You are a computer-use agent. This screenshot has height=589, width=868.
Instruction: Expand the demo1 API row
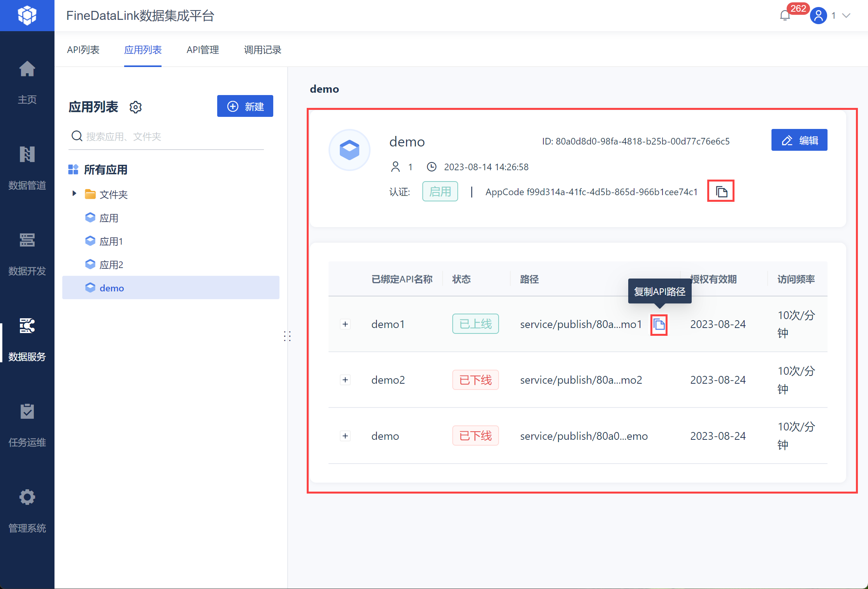pos(345,324)
